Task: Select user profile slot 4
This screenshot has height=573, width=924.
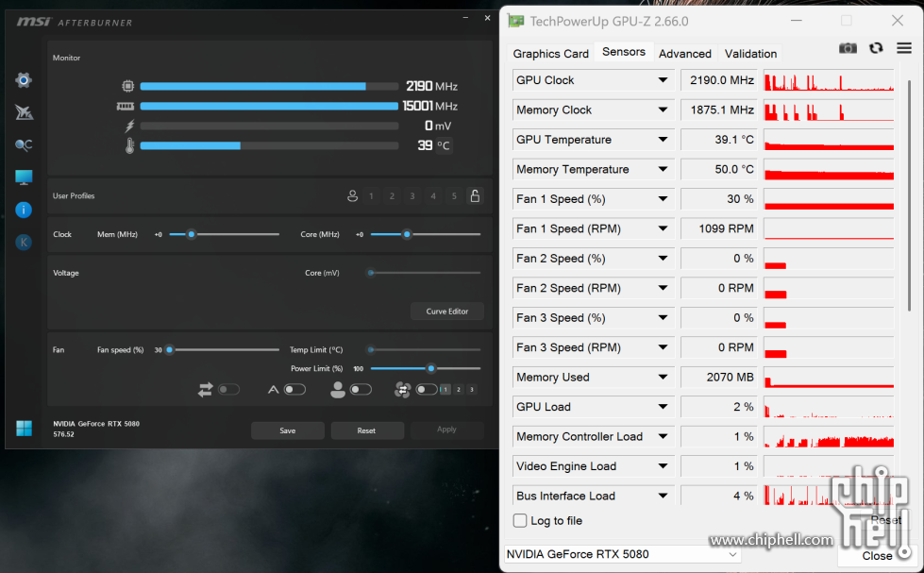Action: 433,195
